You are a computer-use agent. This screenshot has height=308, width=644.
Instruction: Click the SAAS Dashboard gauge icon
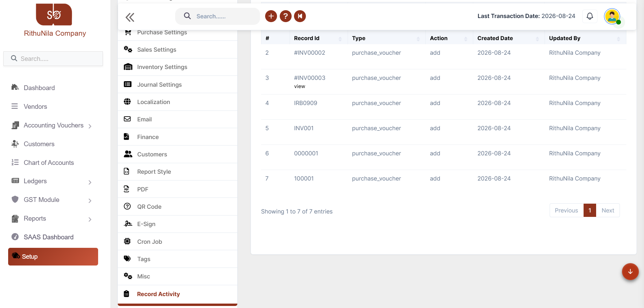coord(15,237)
